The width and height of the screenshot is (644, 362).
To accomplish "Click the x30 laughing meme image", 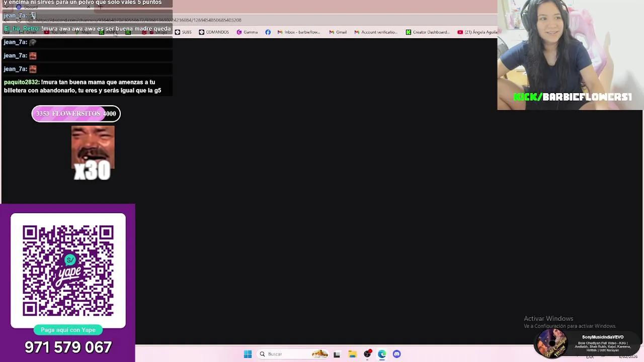I will click(93, 153).
